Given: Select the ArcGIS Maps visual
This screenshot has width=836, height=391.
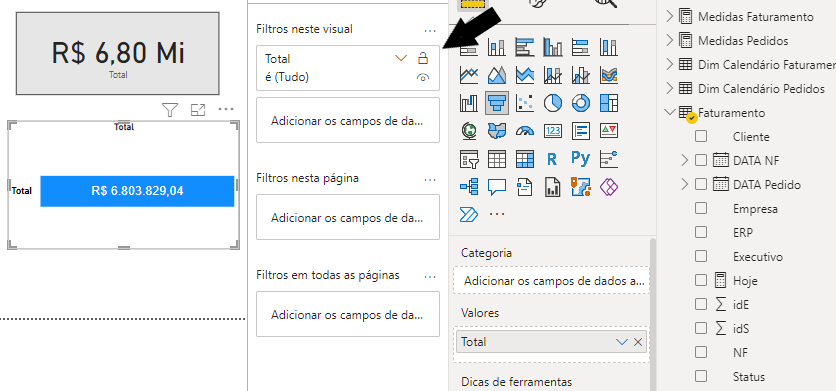Looking at the screenshot, I should 580,187.
